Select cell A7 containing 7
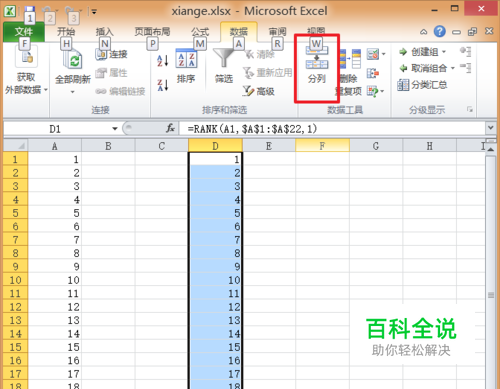This screenshot has height=389, width=500. (x=55, y=240)
